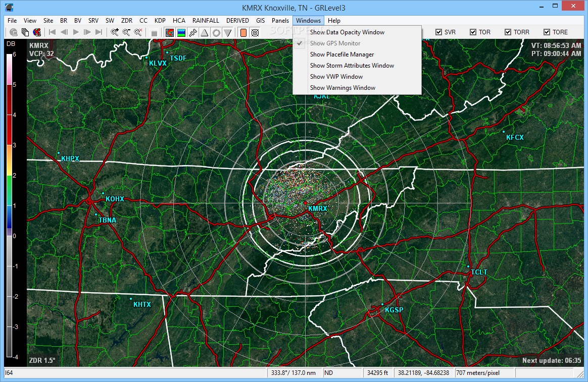Click the zoom in magnifier icon

point(115,32)
